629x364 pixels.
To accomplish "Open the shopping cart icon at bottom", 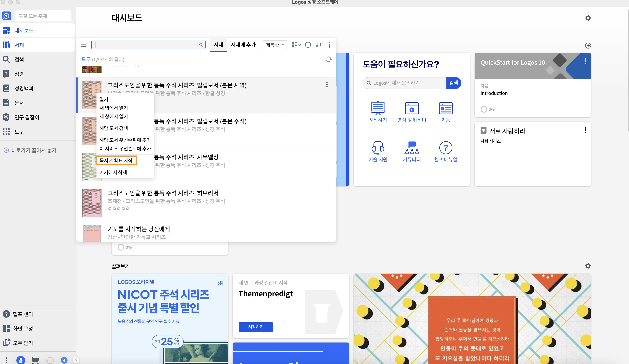I will pos(35,360).
